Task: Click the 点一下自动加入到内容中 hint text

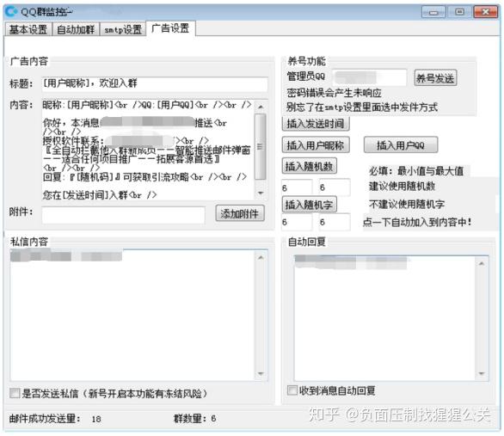Action: [x=417, y=222]
